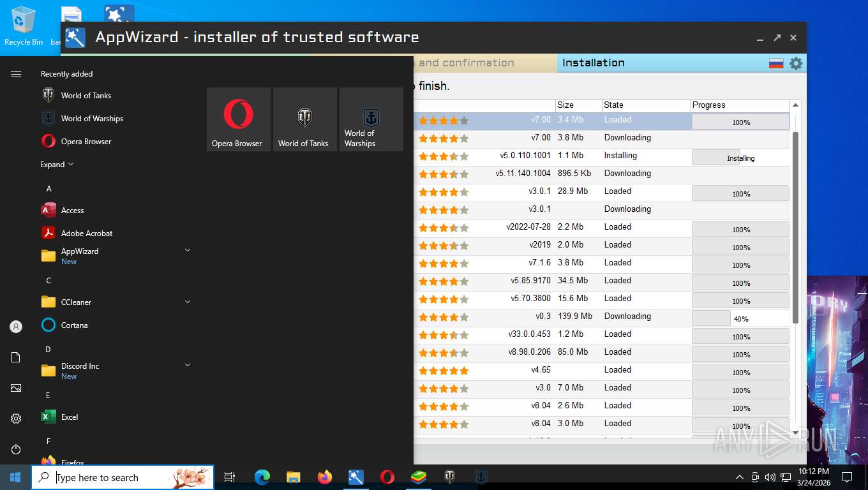Open Settings from the Start menu rail
This screenshot has width=868, height=490.
(x=16, y=419)
